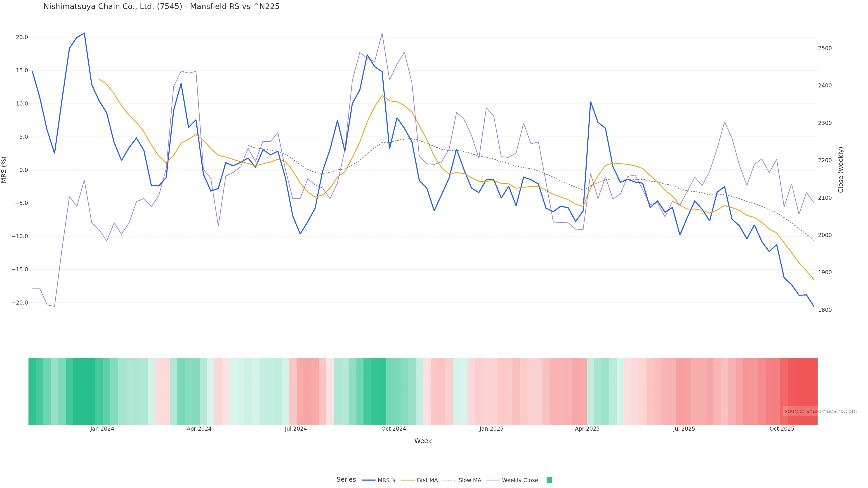
Task: Click the Oct 2025 x-axis tick label
Action: 782,429
